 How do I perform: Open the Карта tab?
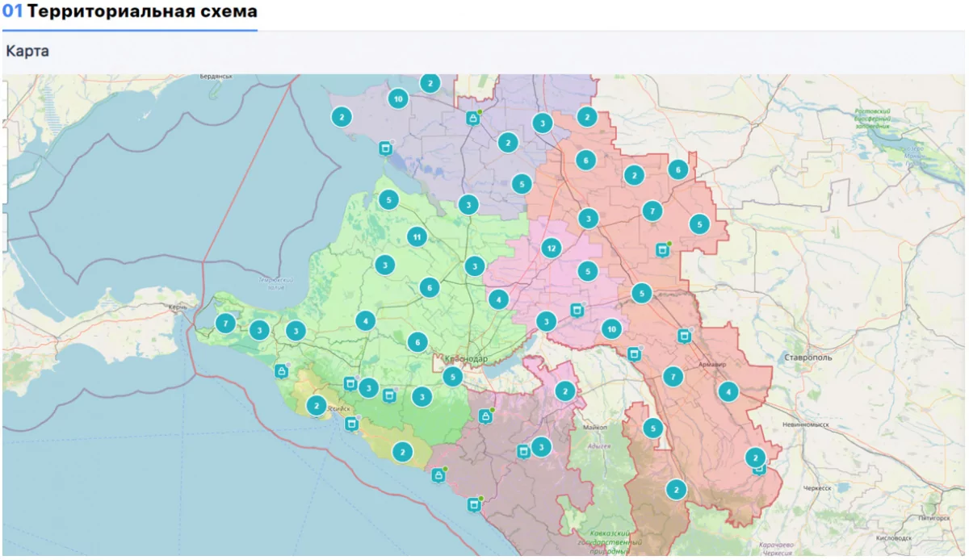point(27,51)
